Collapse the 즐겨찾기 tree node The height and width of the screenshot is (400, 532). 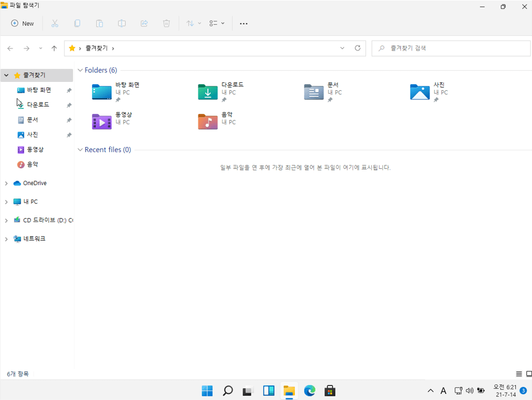(x=6, y=75)
